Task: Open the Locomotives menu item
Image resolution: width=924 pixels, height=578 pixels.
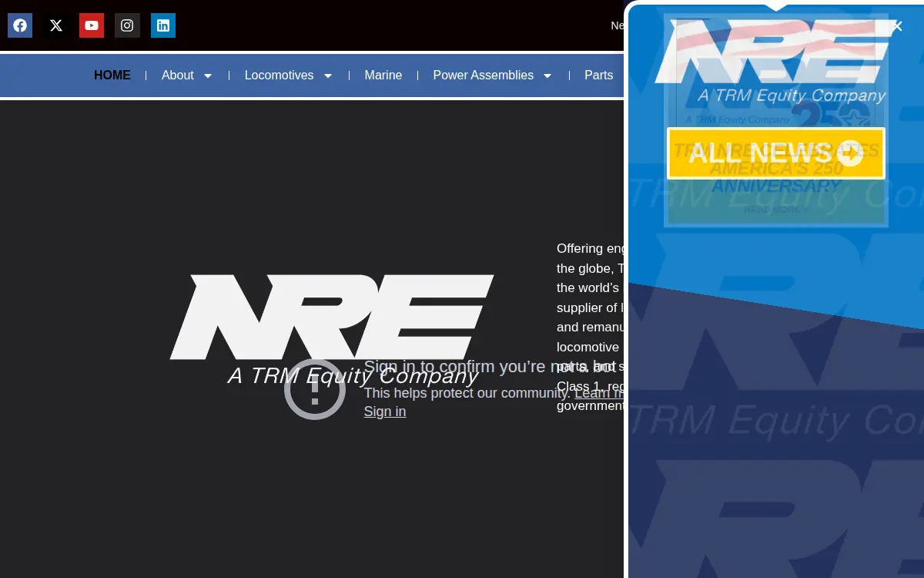Action: [x=280, y=75]
